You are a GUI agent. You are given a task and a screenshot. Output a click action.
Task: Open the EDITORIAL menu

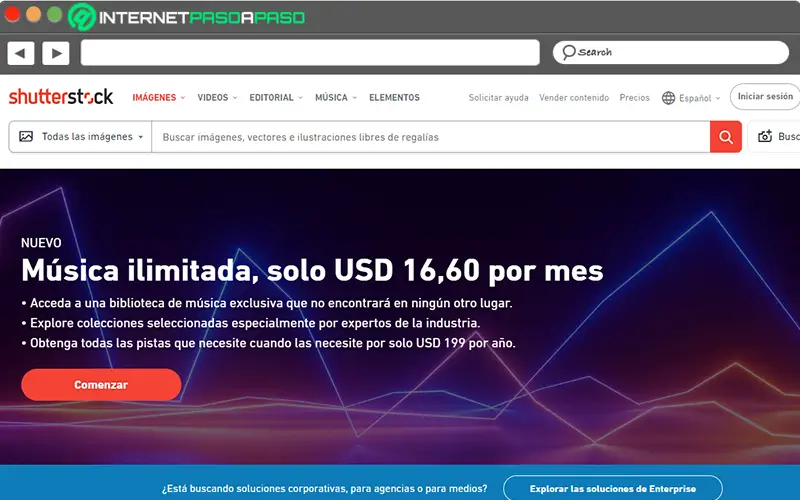276,97
